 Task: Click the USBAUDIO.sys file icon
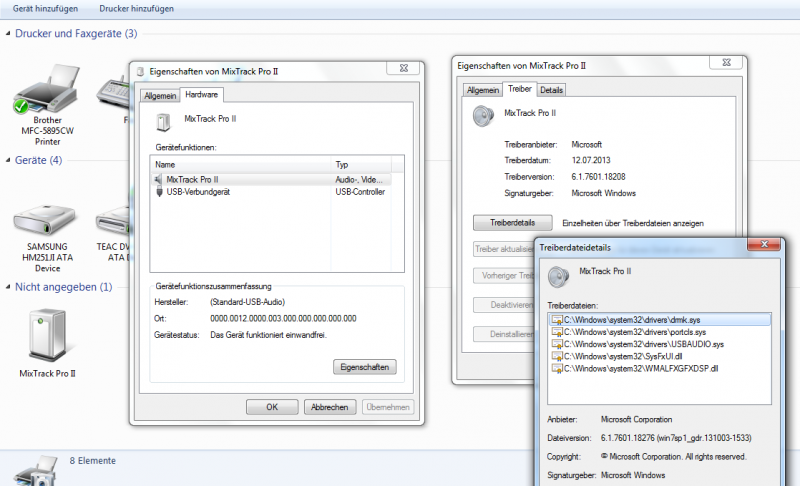tap(557, 344)
